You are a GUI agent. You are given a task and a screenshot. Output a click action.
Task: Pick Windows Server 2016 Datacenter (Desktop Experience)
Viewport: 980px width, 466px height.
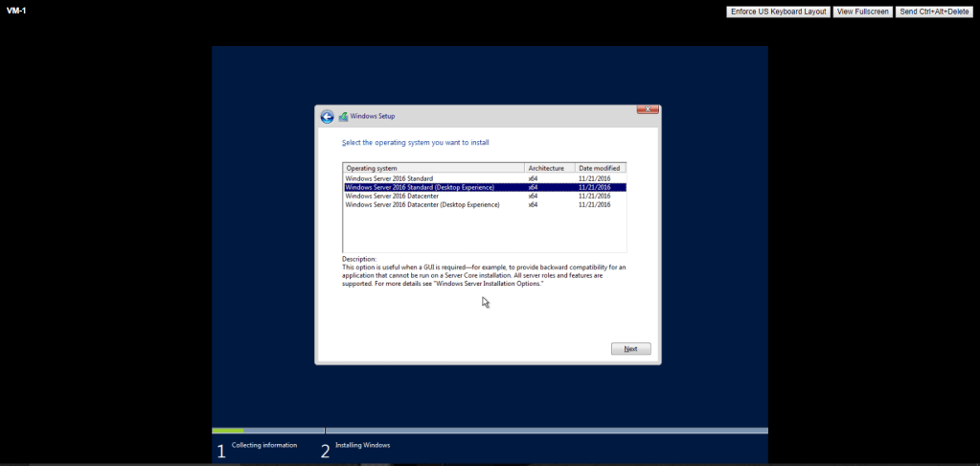coord(422,204)
